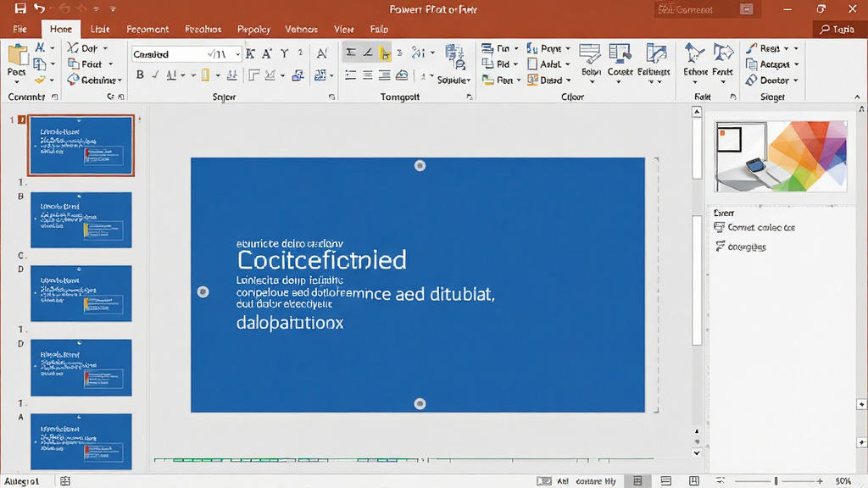The image size is (868, 488).
Task: Toggle Bold formatting button
Action: click(140, 75)
